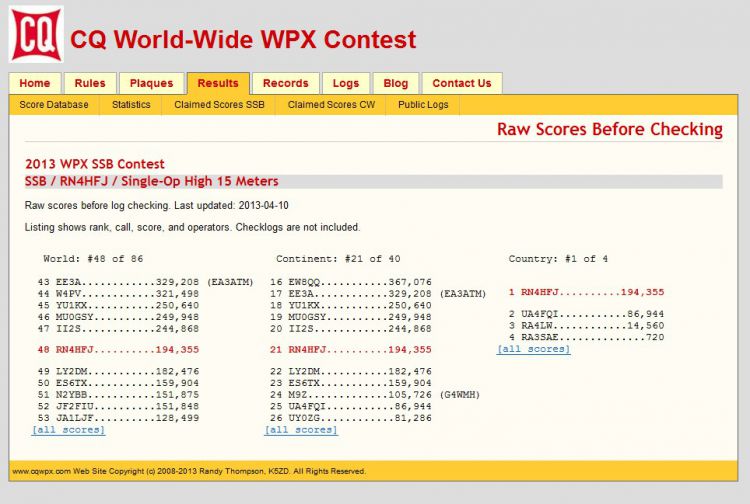
Task: Click Country row 3 RA4LW
Action: (x=586, y=326)
